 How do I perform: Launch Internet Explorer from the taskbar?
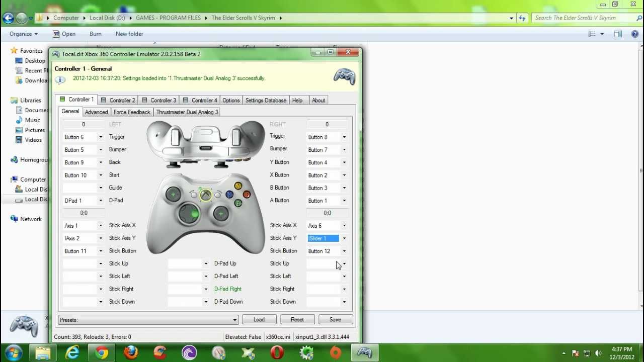point(72,353)
